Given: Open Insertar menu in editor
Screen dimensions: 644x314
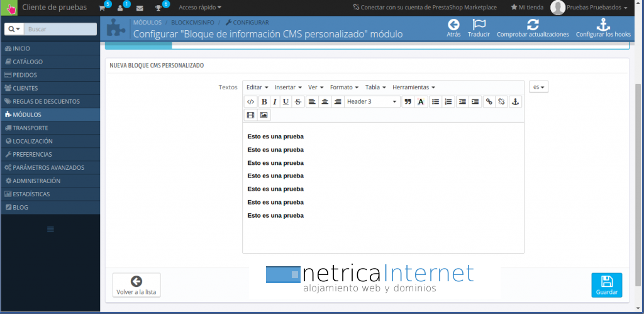Looking at the screenshot, I should [288, 87].
